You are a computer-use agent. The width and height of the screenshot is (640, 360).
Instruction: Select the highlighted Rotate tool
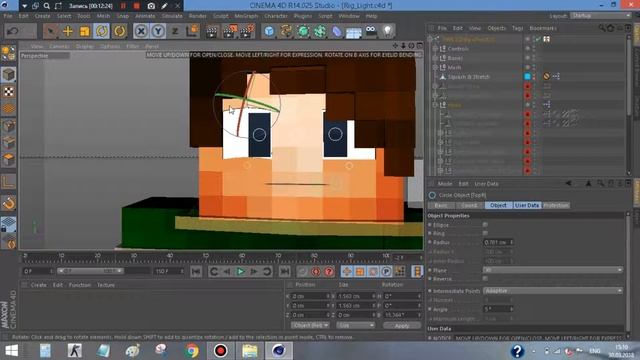102,31
